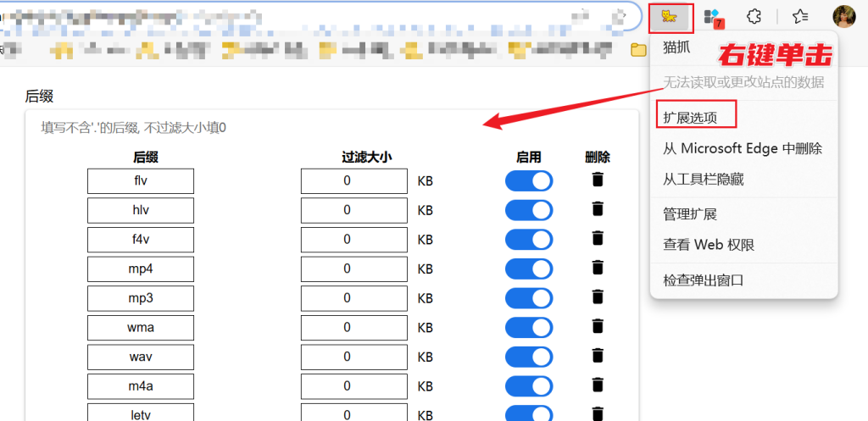Select 扩展选项 from the context menu
The height and width of the screenshot is (421, 868).
point(690,118)
